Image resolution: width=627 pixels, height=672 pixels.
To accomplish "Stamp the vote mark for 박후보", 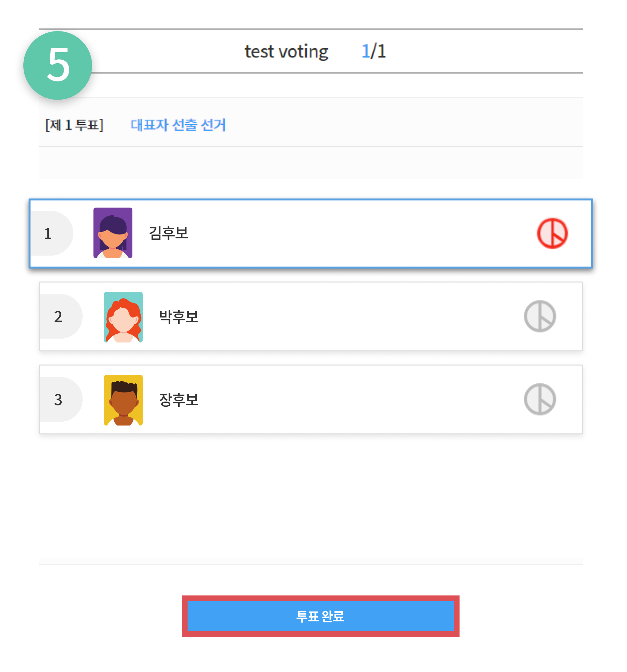I will click(x=540, y=317).
